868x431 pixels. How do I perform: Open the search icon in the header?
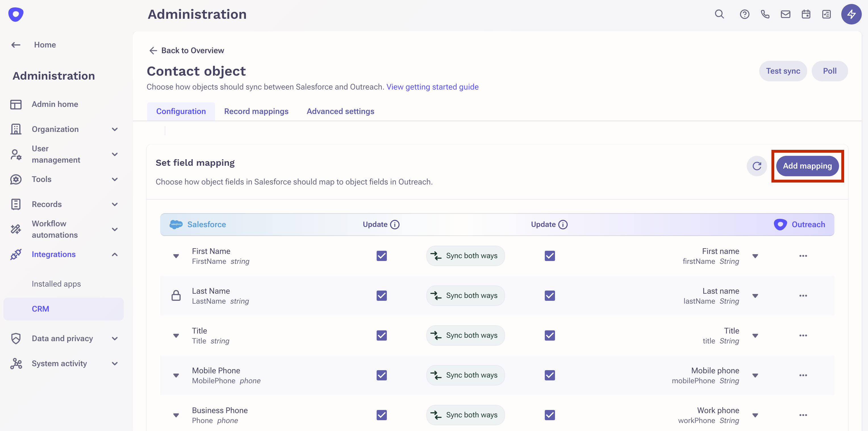point(719,14)
